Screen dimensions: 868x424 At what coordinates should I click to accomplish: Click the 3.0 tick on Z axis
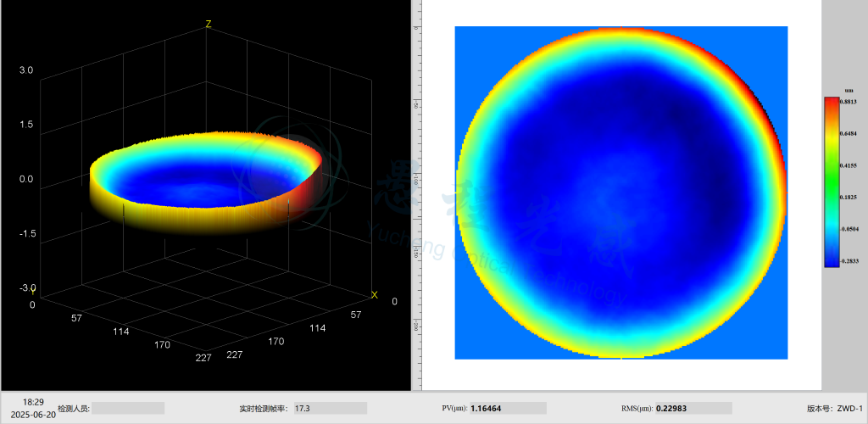pos(26,70)
